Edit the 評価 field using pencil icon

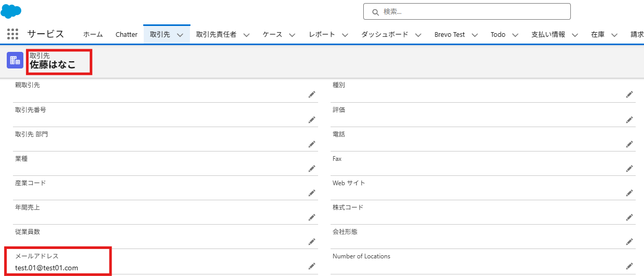(x=629, y=119)
